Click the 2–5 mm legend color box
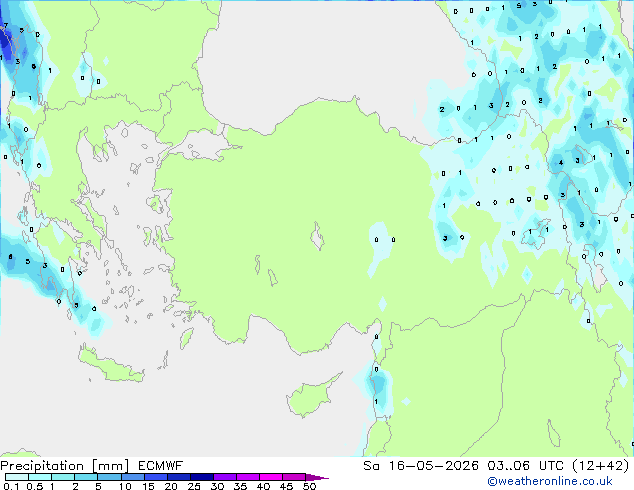This screenshot has width=634, height=490. pyautogui.click(x=86, y=477)
